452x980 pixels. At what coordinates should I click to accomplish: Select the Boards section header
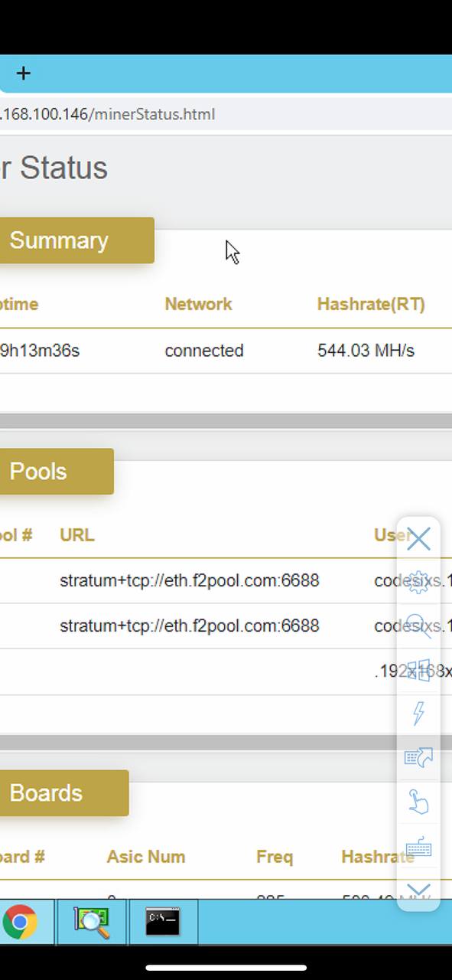coord(64,793)
